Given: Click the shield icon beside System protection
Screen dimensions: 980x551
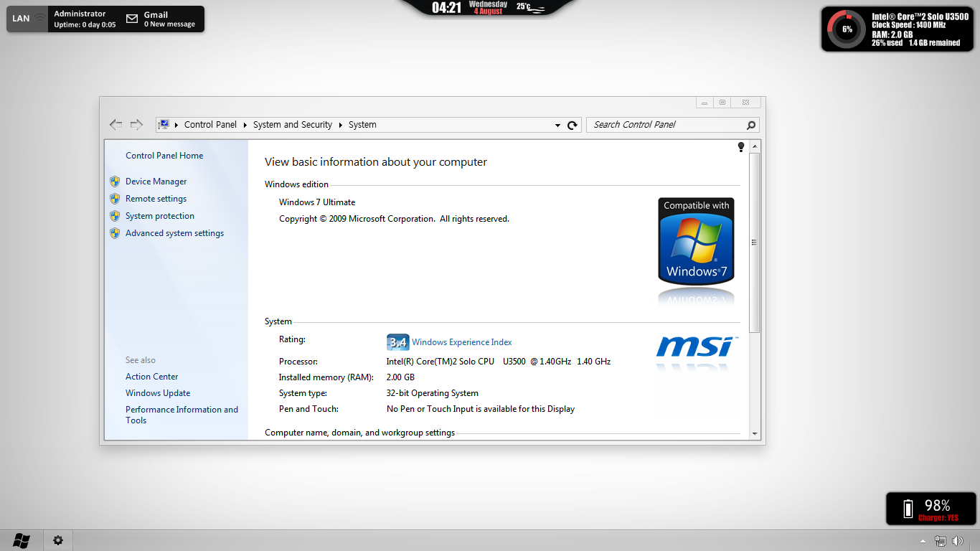Looking at the screenshot, I should (115, 216).
